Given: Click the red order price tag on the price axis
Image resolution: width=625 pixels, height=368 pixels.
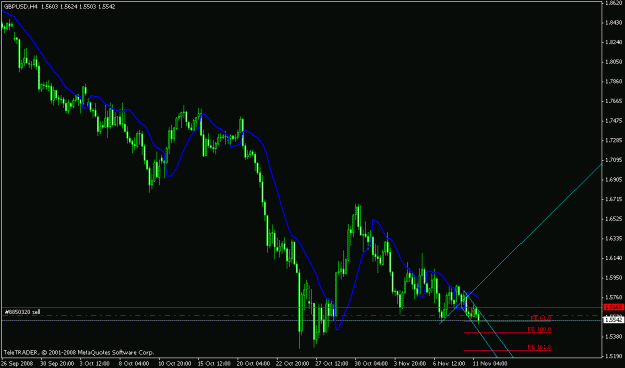Looking at the screenshot, I should [x=614, y=307].
